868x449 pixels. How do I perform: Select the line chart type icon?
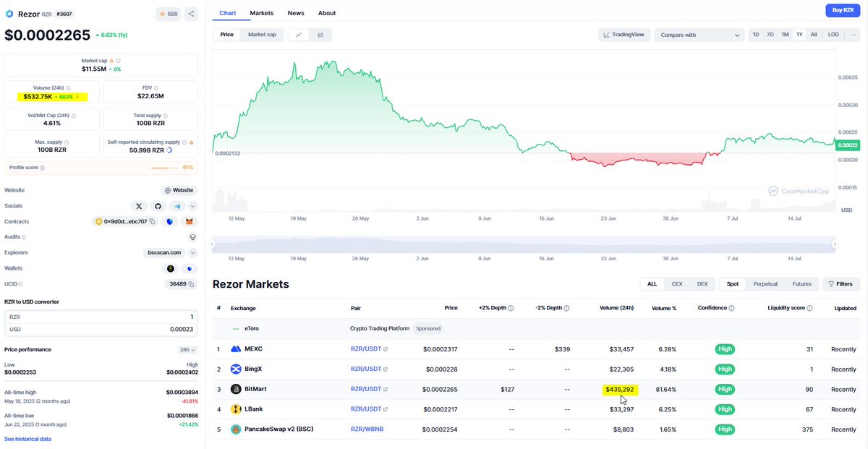[299, 34]
